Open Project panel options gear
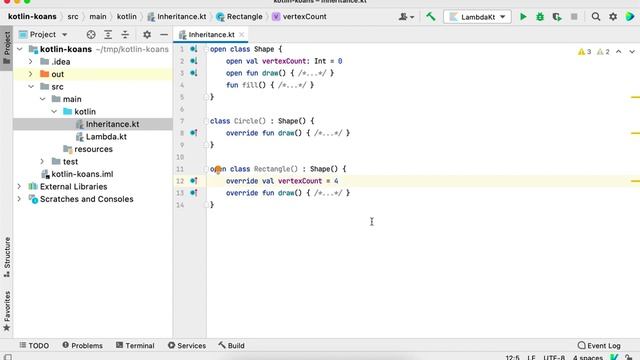640x360 pixels. (147, 35)
